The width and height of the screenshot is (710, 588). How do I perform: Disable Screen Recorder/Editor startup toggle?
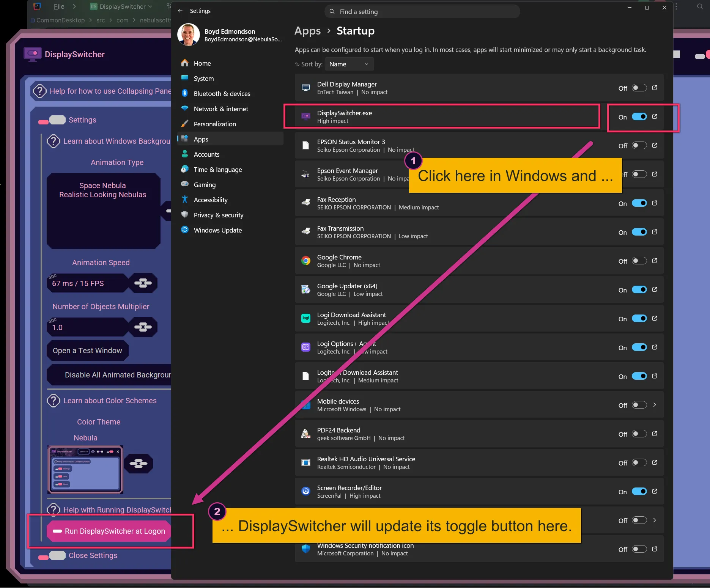tap(639, 491)
